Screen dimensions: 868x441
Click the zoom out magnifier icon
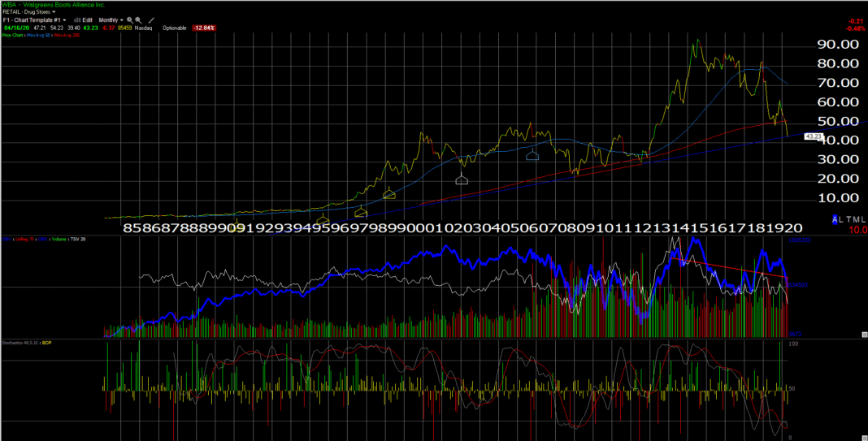click(x=139, y=19)
